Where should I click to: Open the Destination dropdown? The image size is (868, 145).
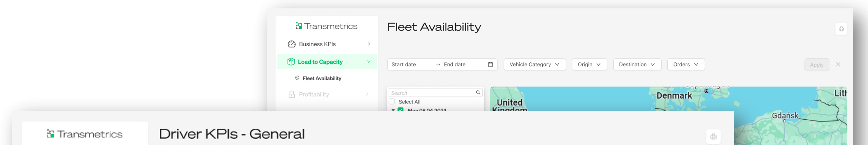[x=637, y=65]
